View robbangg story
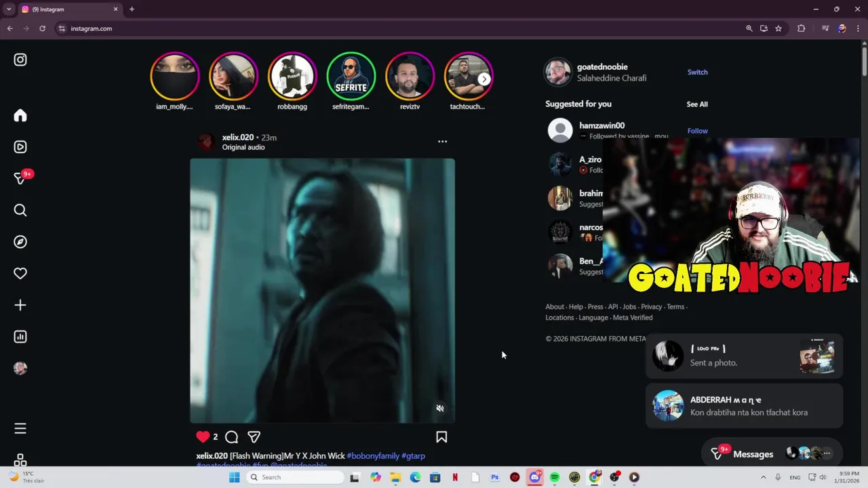The height and width of the screenshot is (488, 868). (x=292, y=77)
